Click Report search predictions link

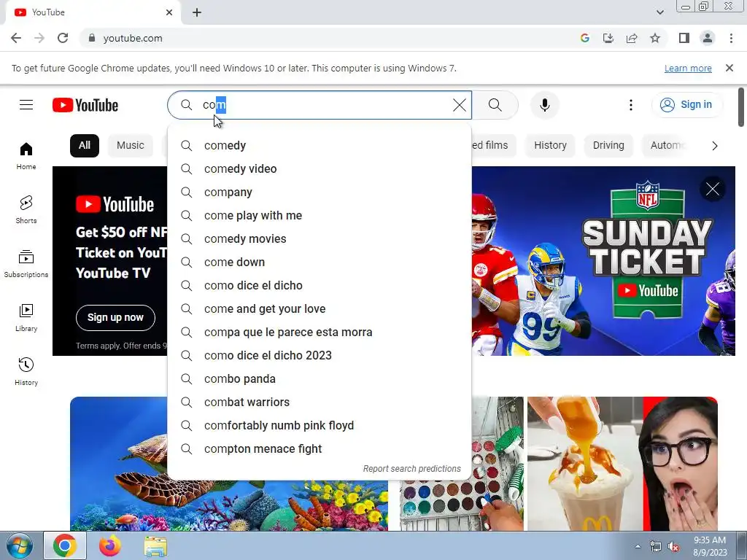(x=411, y=469)
